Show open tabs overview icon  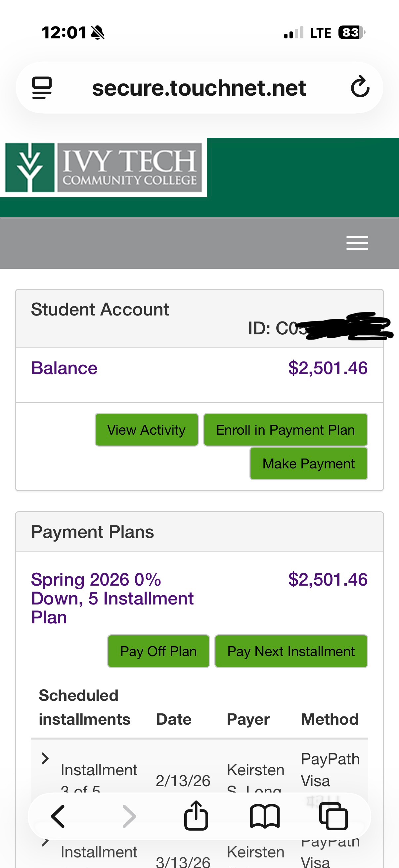click(333, 816)
